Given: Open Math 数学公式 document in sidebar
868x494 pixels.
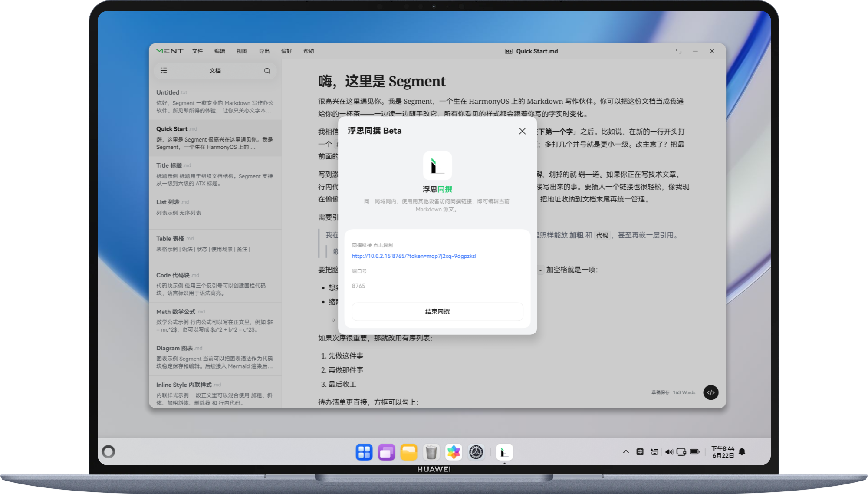Looking at the screenshot, I should click(215, 320).
